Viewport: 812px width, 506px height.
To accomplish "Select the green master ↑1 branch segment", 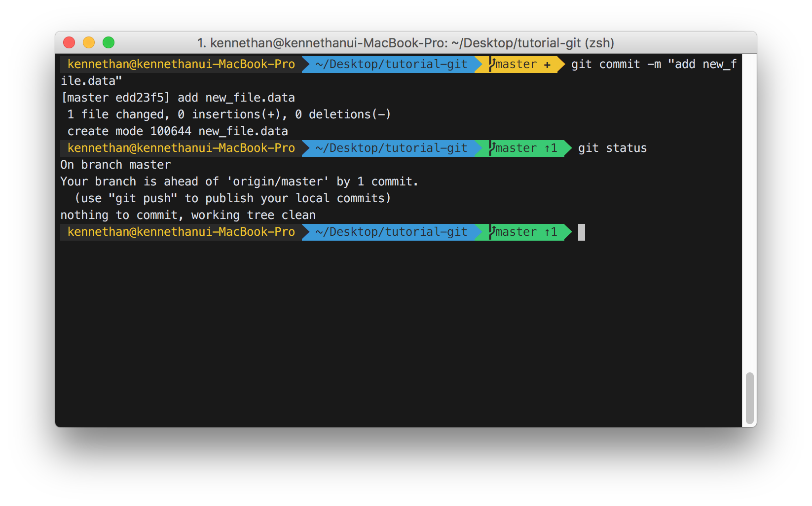I will tap(523, 148).
